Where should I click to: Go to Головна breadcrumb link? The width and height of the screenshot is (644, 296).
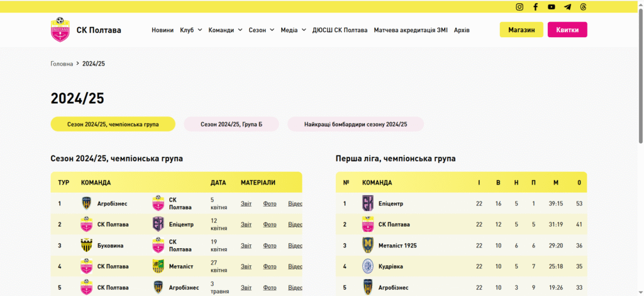(x=62, y=64)
